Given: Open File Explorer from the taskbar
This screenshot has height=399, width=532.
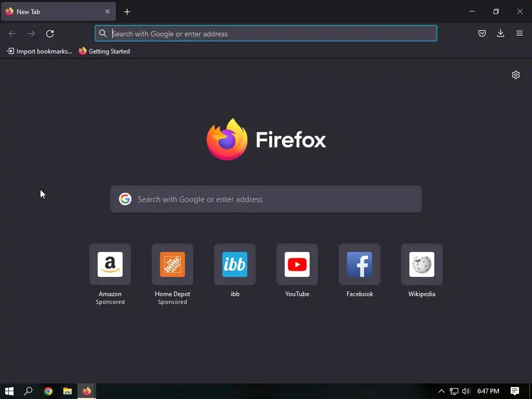Looking at the screenshot, I should click(x=67, y=391).
